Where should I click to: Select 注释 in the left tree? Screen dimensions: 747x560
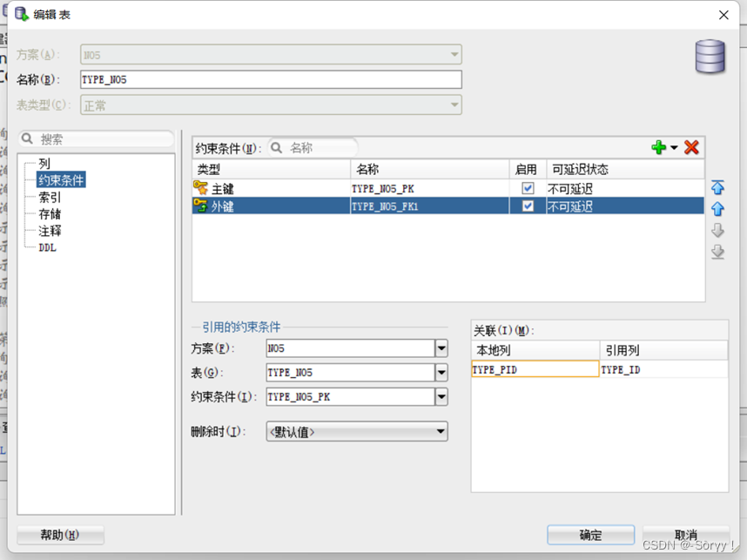point(50,231)
